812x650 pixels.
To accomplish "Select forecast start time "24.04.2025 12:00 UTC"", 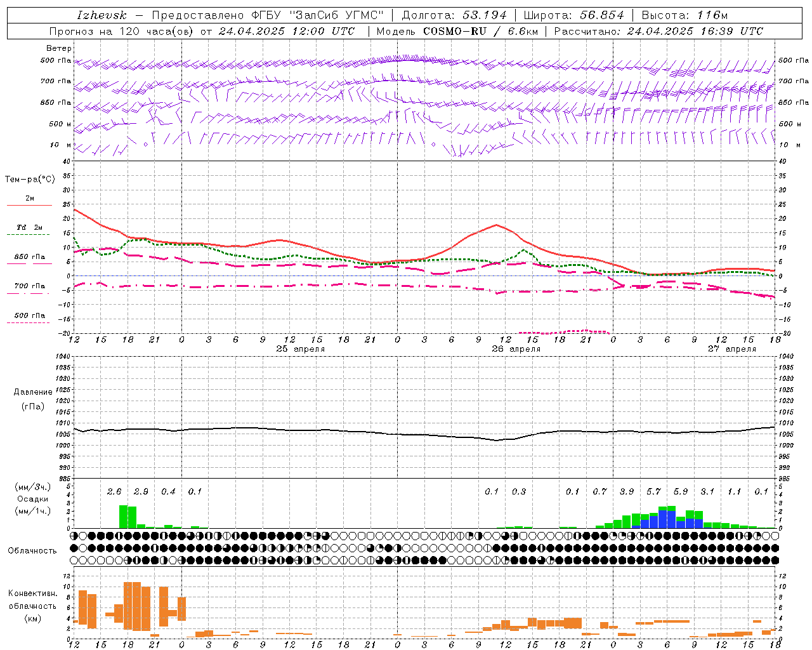I will (x=287, y=31).
